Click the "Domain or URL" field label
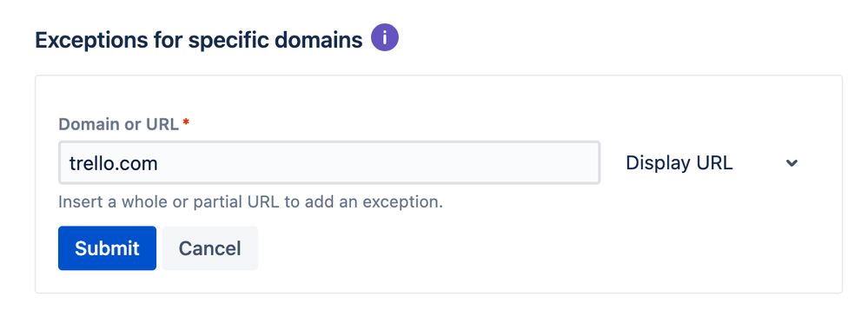This screenshot has width=868, height=336. [118, 124]
